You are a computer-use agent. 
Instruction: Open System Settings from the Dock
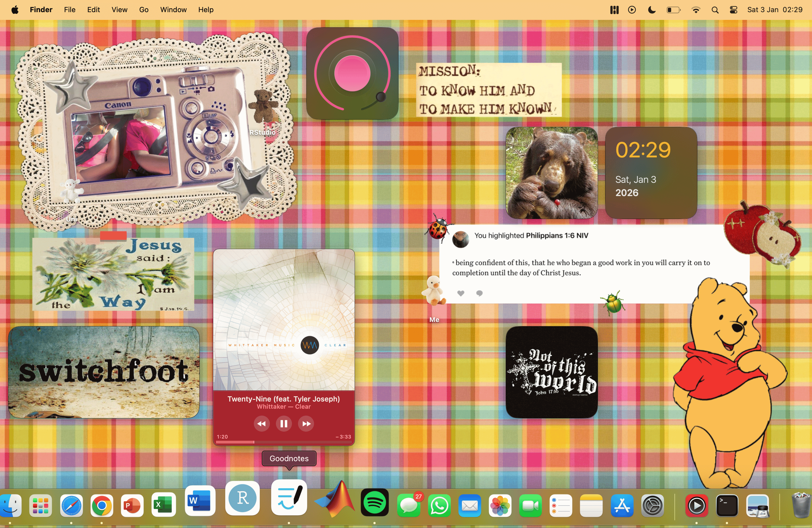pyautogui.click(x=652, y=505)
